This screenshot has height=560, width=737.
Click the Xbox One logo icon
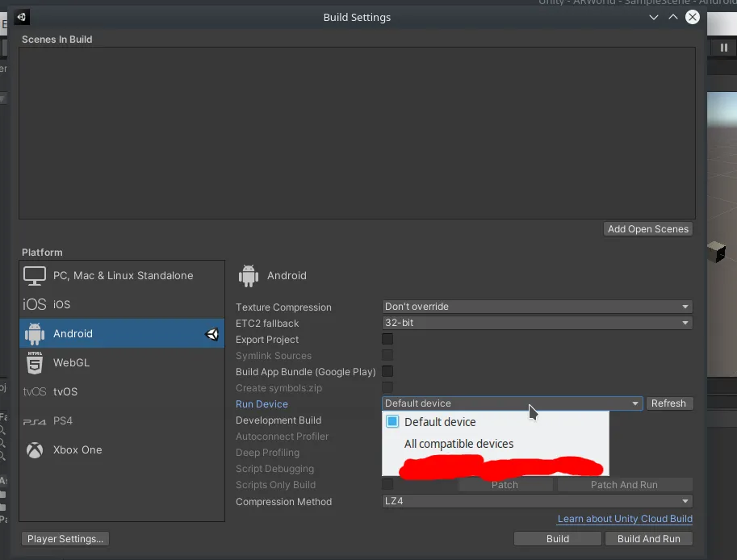click(35, 450)
